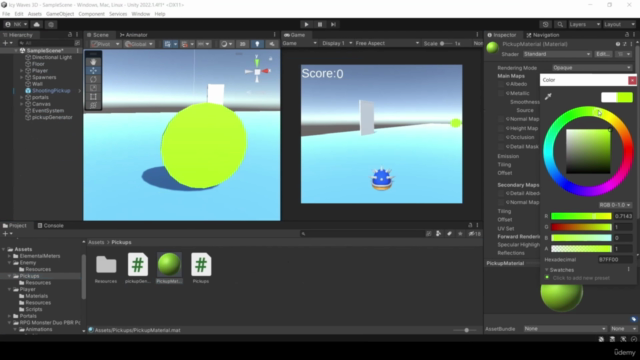
Task: Open the File menu
Action: (6, 14)
